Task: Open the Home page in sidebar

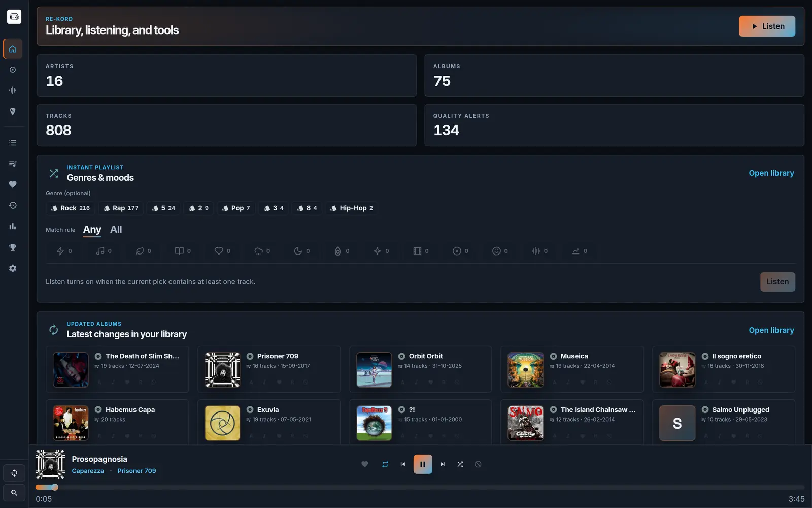Action: (x=13, y=49)
